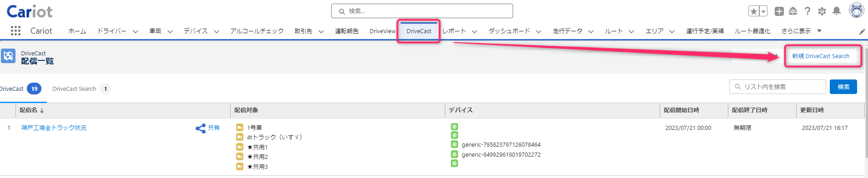This screenshot has width=868, height=178.
Task: Open the ホーム nav tab
Action: pyautogui.click(x=77, y=31)
